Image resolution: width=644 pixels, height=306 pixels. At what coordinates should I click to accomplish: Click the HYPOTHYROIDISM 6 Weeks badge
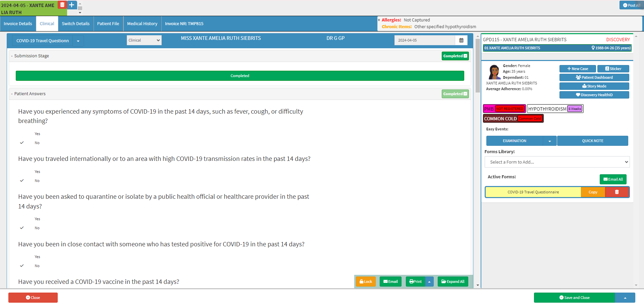point(555,109)
